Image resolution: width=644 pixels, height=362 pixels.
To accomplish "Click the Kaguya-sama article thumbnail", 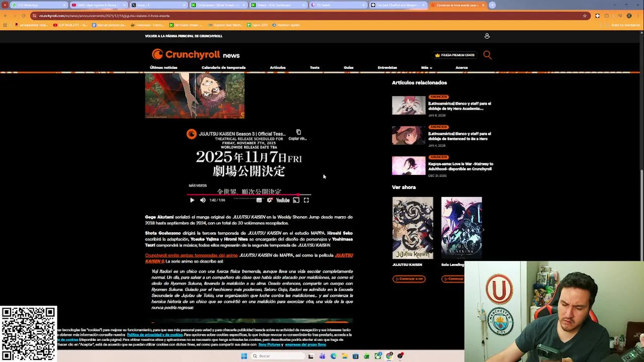I will (409, 165).
